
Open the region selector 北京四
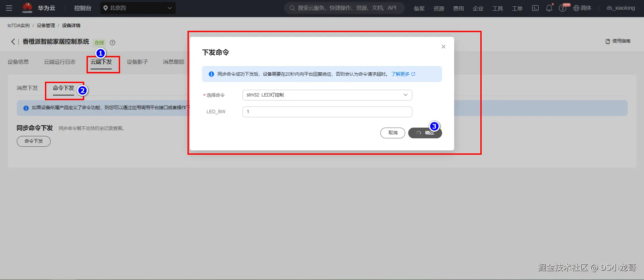tap(138, 8)
